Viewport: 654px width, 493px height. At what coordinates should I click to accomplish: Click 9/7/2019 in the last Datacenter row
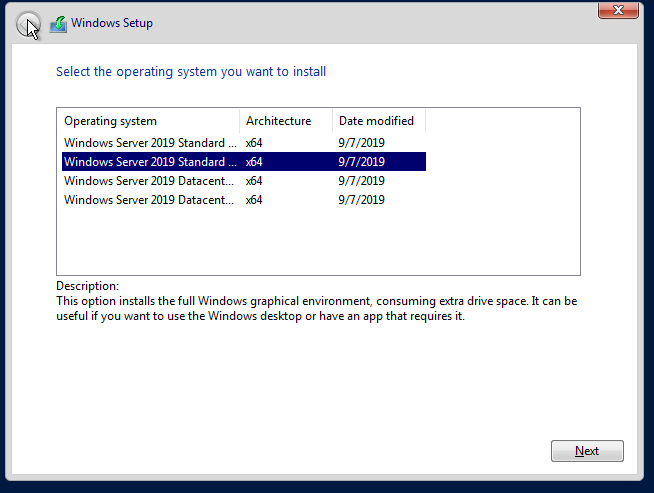coord(362,200)
